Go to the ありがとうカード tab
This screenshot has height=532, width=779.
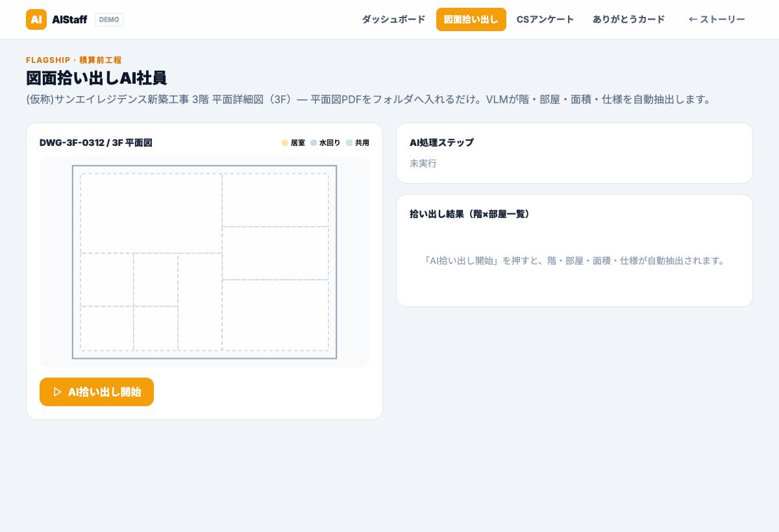click(x=628, y=19)
